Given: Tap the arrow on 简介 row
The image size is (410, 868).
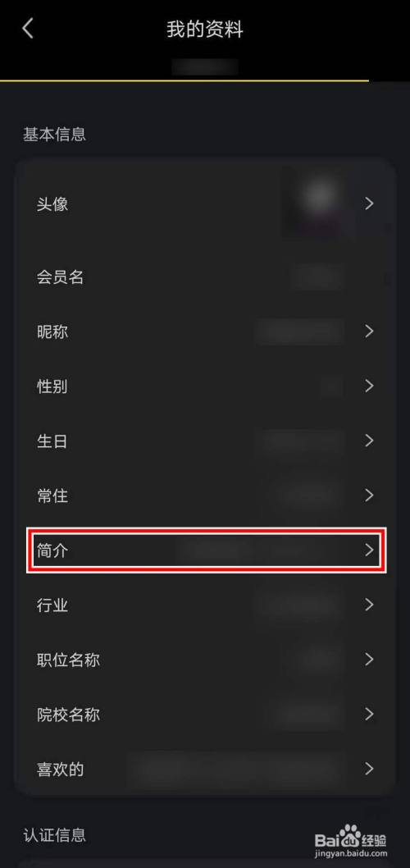Looking at the screenshot, I should [370, 550].
